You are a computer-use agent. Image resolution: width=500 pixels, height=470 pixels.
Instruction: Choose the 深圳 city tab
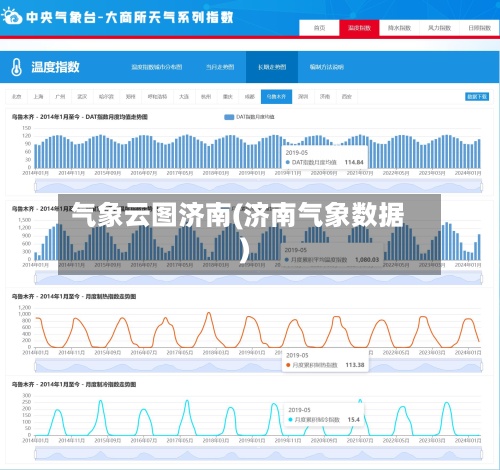point(303,97)
